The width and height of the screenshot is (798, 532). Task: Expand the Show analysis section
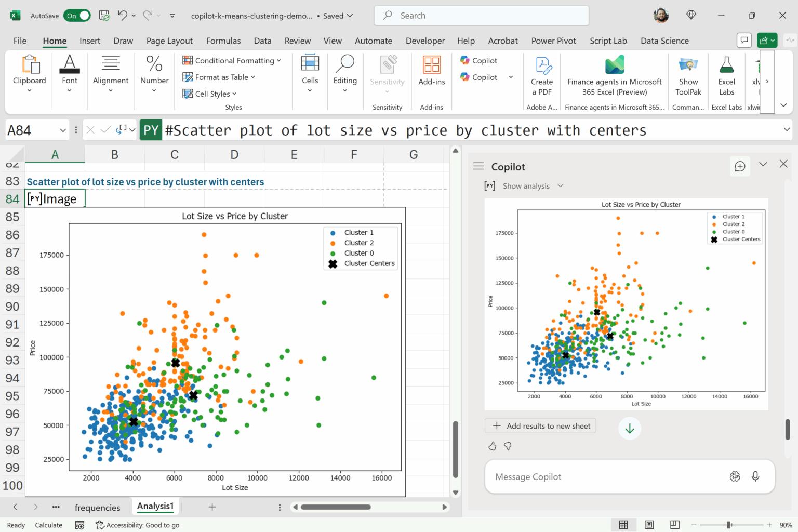pos(560,186)
